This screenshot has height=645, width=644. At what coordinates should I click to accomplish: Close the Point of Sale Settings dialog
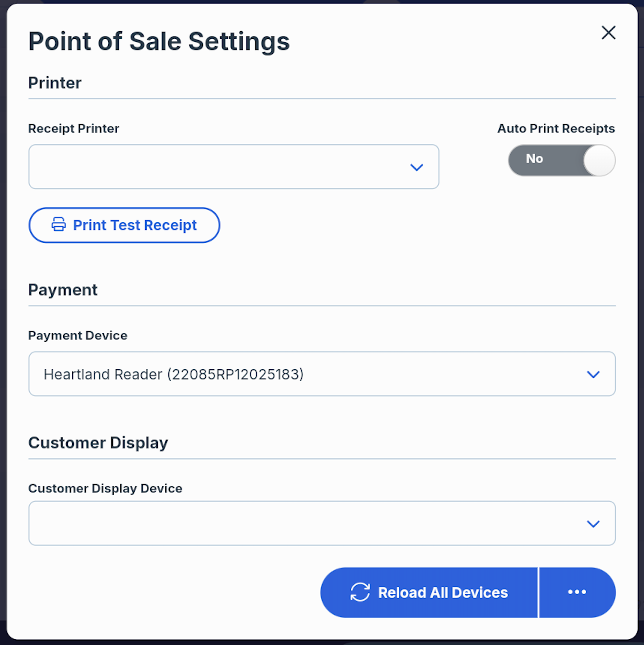pyautogui.click(x=608, y=33)
